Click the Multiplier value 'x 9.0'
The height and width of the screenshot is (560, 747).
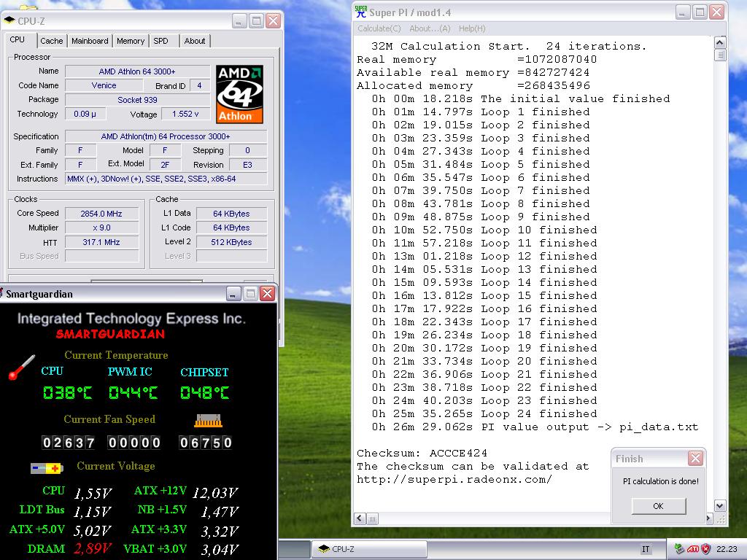(101, 227)
